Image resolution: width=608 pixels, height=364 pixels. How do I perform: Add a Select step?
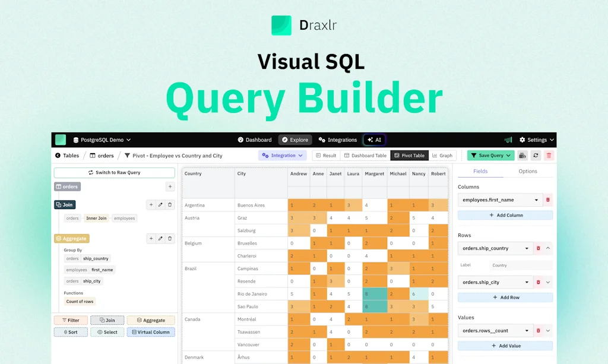tap(107, 332)
